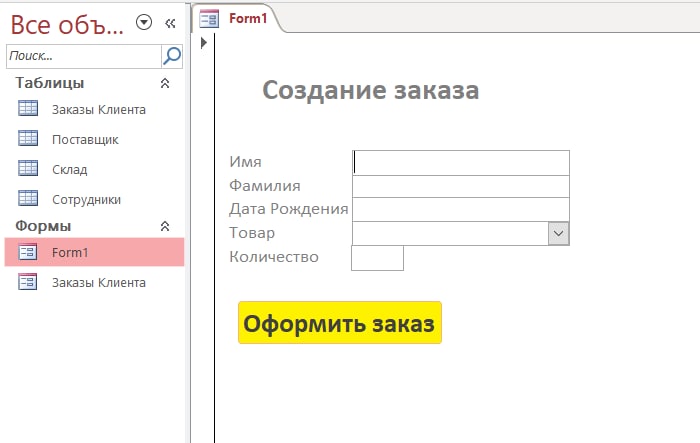Click the Имя label

(246, 162)
